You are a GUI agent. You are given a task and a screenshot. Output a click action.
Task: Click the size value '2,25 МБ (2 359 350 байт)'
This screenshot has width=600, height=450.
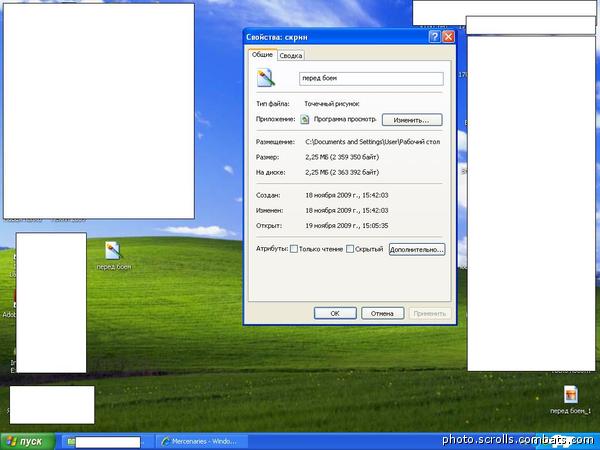coord(342,157)
